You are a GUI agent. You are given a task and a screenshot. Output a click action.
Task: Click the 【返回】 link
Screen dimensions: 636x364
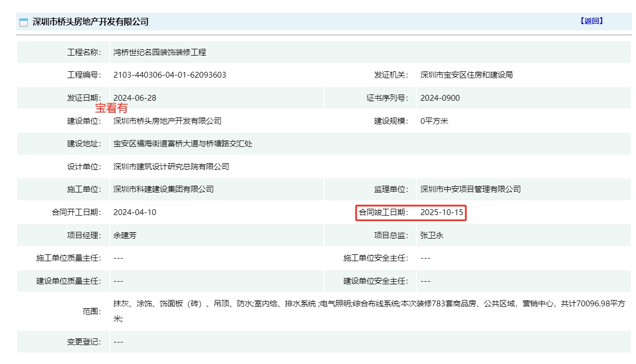coord(591,21)
